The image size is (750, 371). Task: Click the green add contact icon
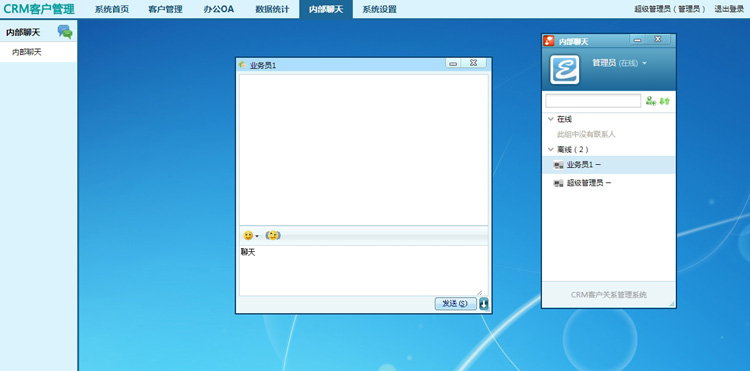click(x=651, y=101)
